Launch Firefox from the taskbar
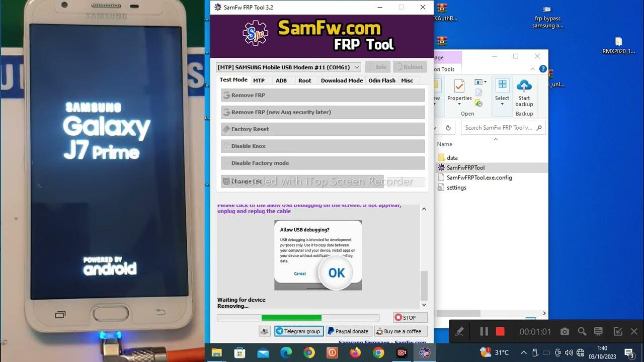644x362 pixels. [355, 353]
